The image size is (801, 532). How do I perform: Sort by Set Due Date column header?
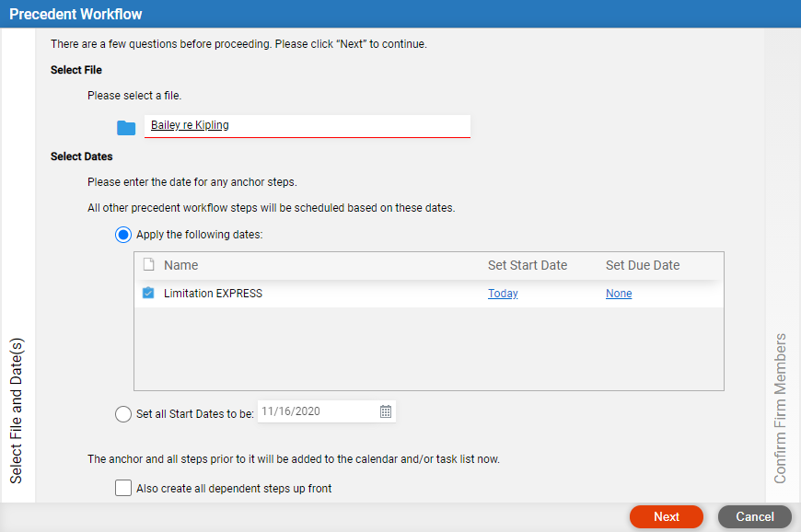pos(643,265)
